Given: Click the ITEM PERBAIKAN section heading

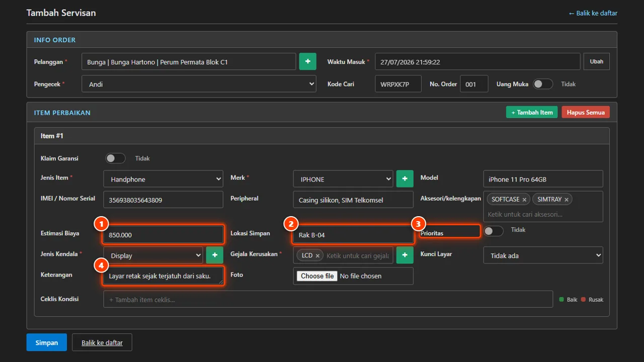Looking at the screenshot, I should (62, 113).
